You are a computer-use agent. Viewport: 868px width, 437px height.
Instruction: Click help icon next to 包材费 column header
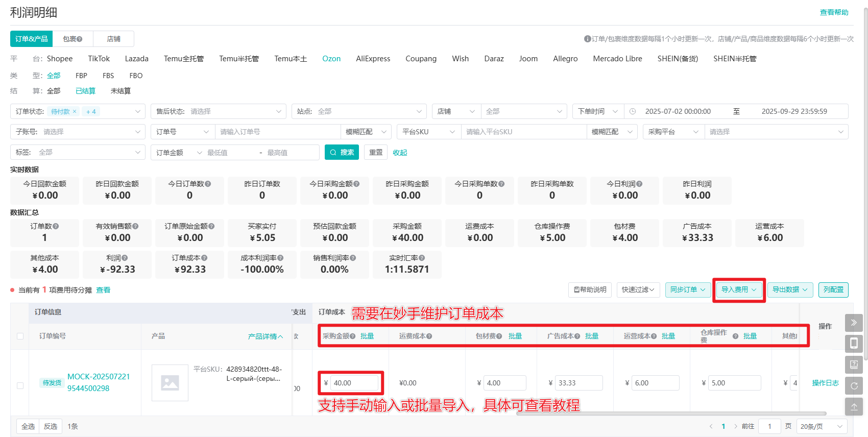499,336
